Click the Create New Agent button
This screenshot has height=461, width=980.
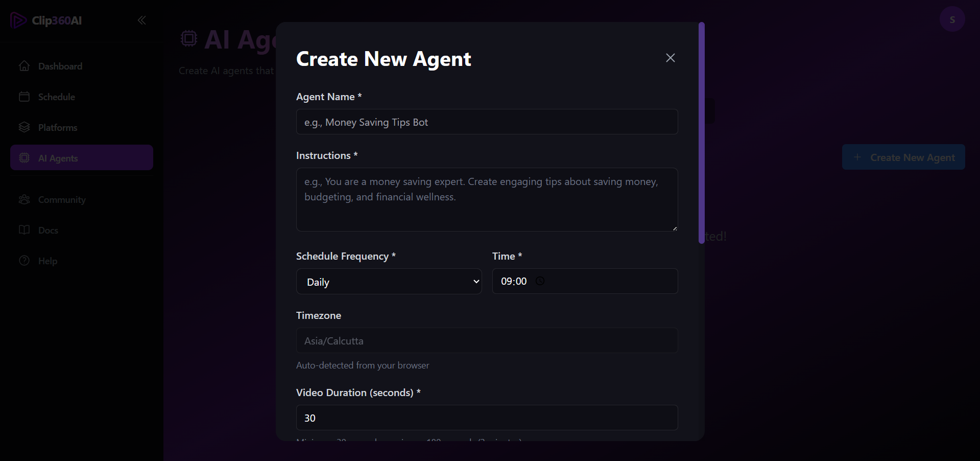click(903, 157)
